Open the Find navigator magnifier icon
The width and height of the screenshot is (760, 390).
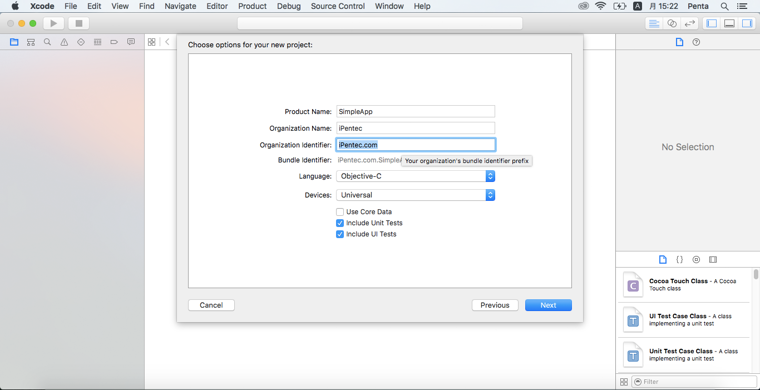(x=48, y=42)
